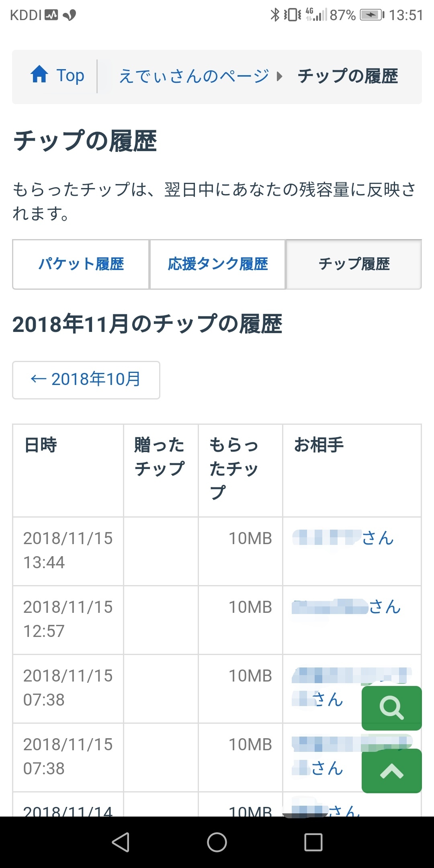Tap the Bluetooth icon in status bar
Screen dimensions: 434x868
pyautogui.click(x=275, y=15)
